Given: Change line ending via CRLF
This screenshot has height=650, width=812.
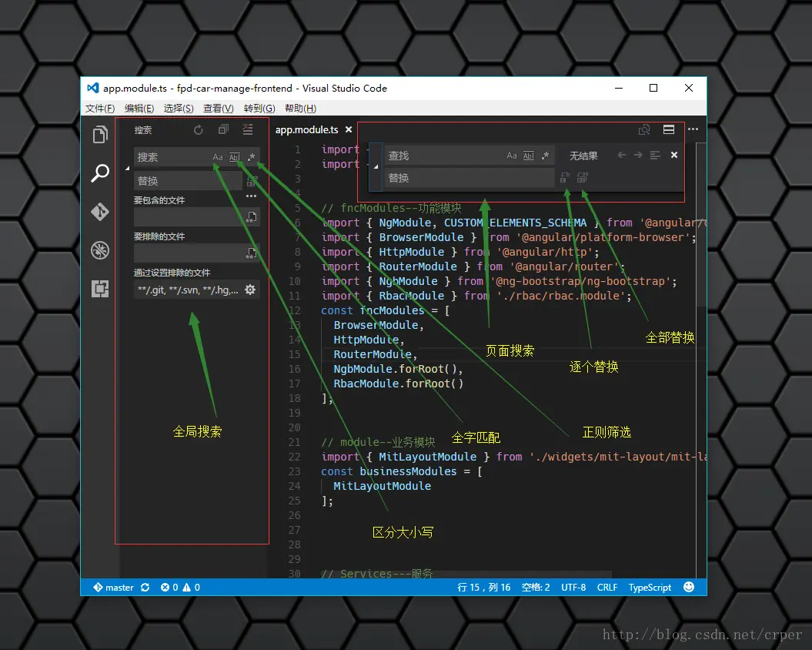Looking at the screenshot, I should tap(607, 588).
